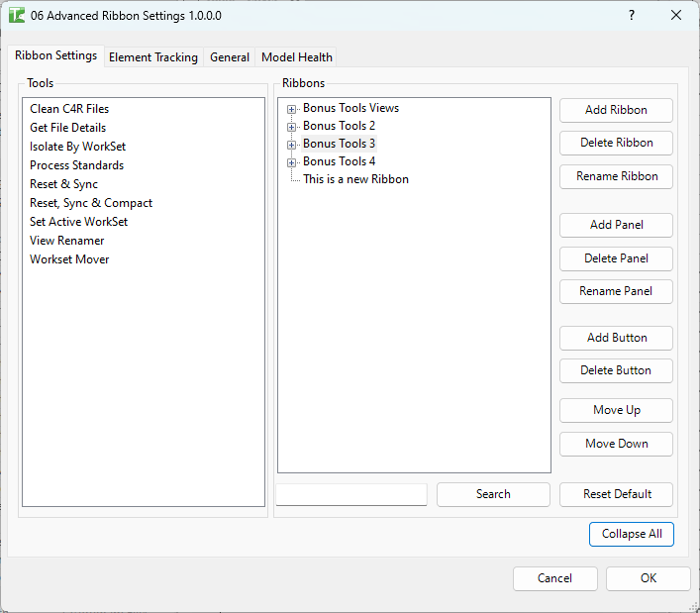Click the Collapse All button

point(631,534)
